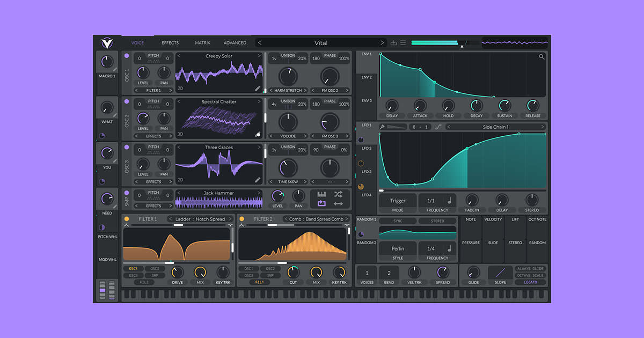
Task: Open the ADVANCED tab
Action: (235, 43)
